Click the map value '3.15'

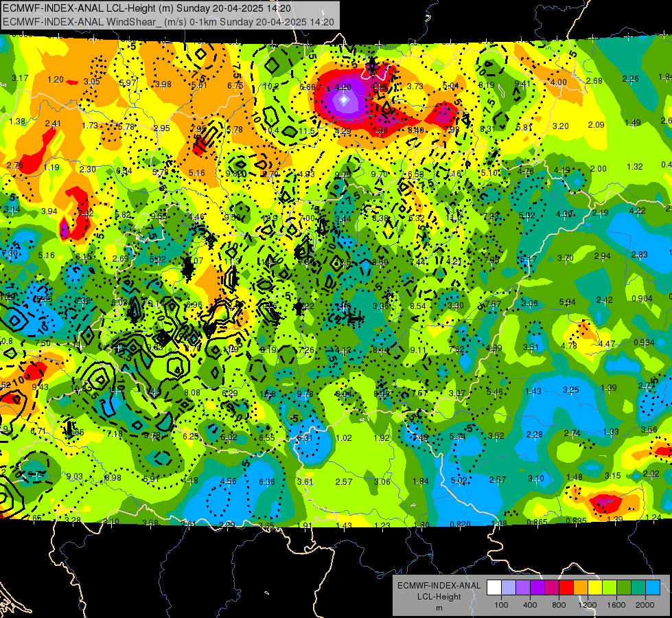pos(613,476)
